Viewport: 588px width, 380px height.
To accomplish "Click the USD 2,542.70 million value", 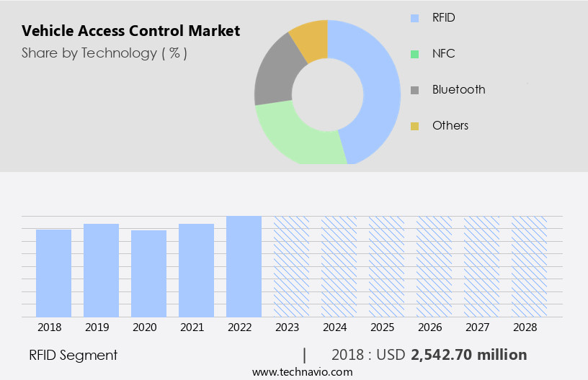I will click(x=468, y=355).
